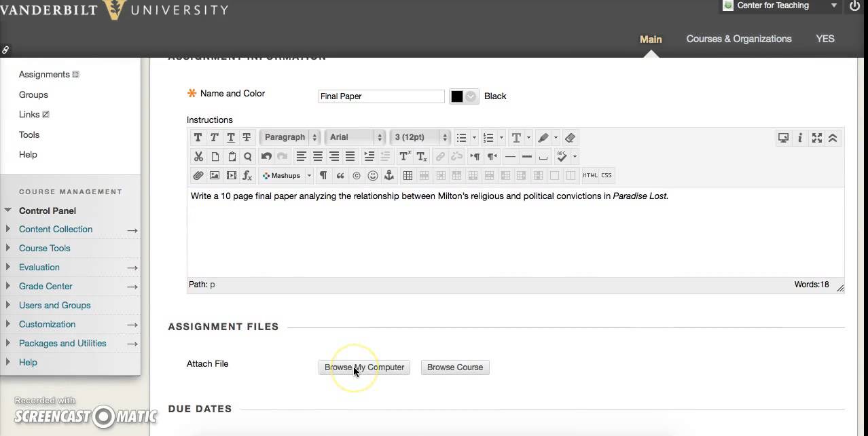Image resolution: width=868 pixels, height=436 pixels.
Task: Insert special character copyright icon
Action: tap(357, 175)
